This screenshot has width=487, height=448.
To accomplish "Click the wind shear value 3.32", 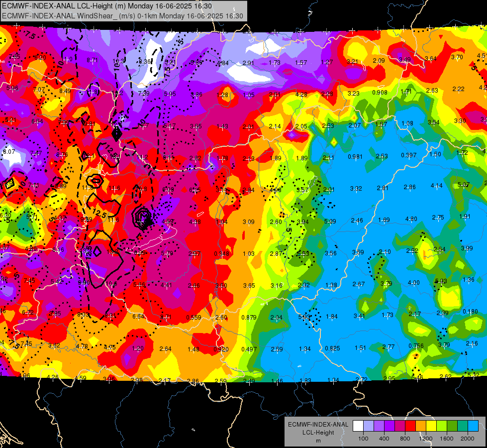I will [356, 188].
